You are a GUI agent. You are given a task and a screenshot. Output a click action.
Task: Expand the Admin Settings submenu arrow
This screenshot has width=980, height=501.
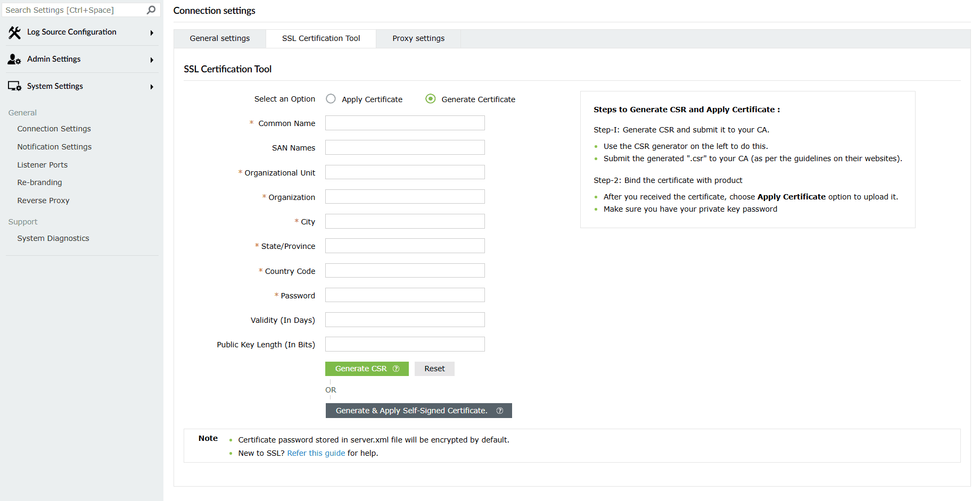point(152,60)
